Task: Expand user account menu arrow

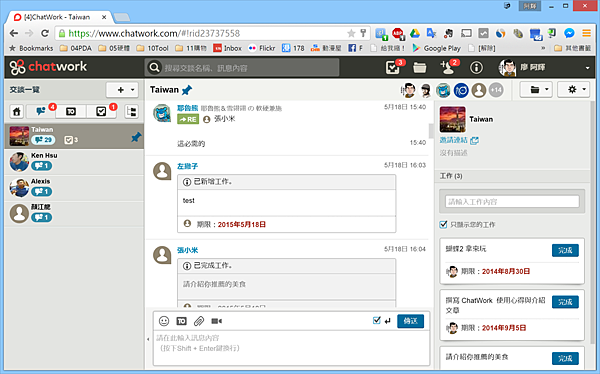Action: point(587,68)
